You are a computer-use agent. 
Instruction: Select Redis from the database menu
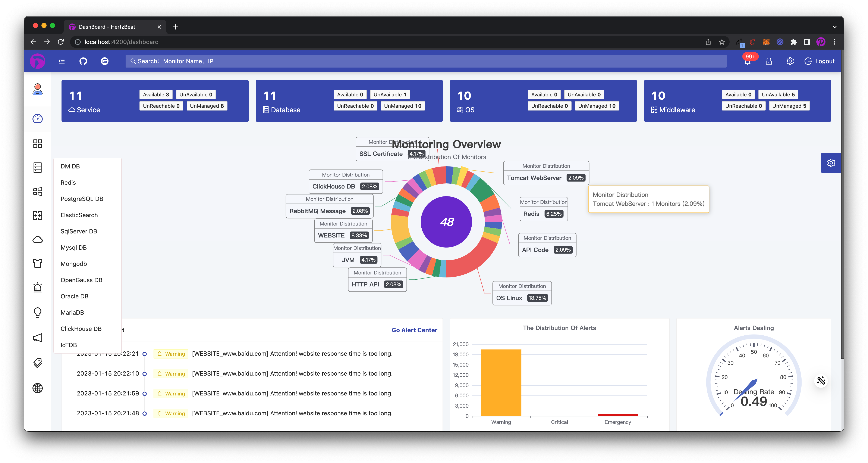click(x=68, y=182)
